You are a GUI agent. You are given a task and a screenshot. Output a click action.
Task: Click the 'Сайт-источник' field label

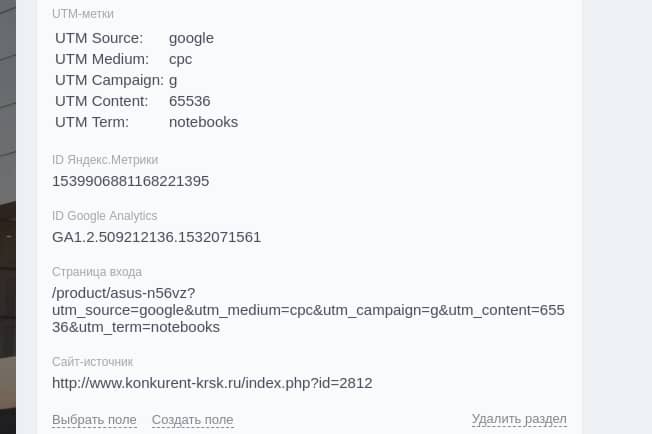coord(92,362)
